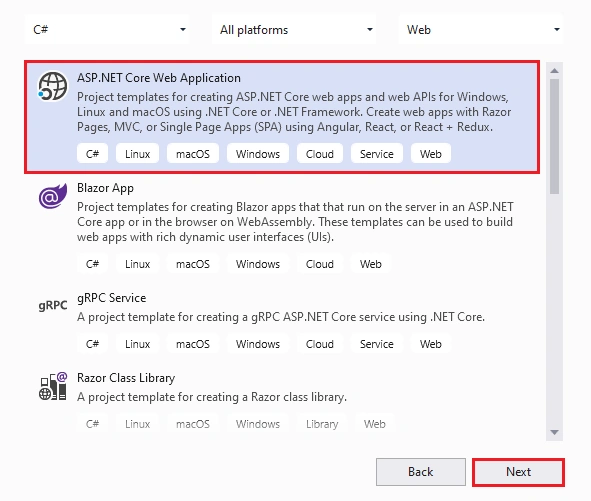This screenshot has width=591, height=501.
Task: Click the Web tag under Blazor App
Action: 371,264
